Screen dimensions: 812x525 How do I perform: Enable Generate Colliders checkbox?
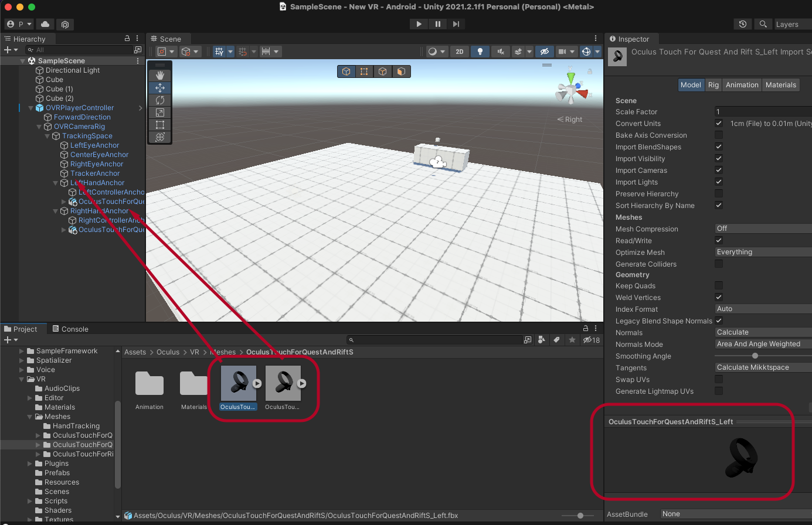(719, 264)
